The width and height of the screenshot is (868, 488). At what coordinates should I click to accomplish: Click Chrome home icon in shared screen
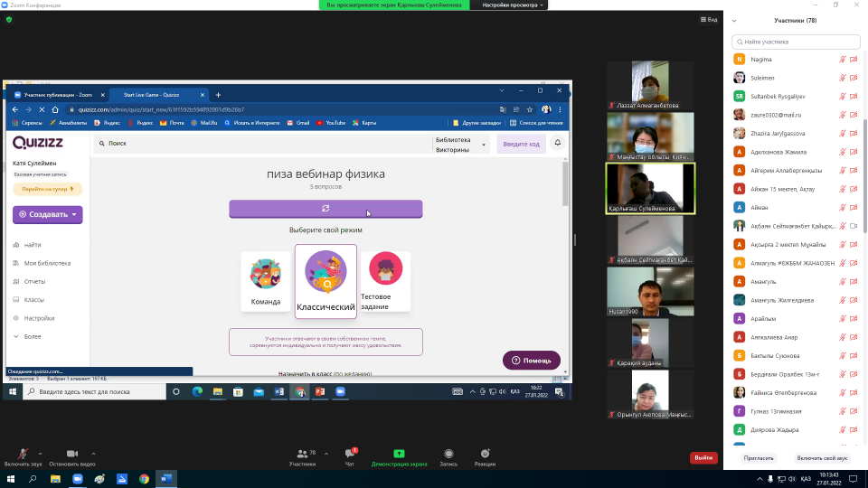coord(55,109)
